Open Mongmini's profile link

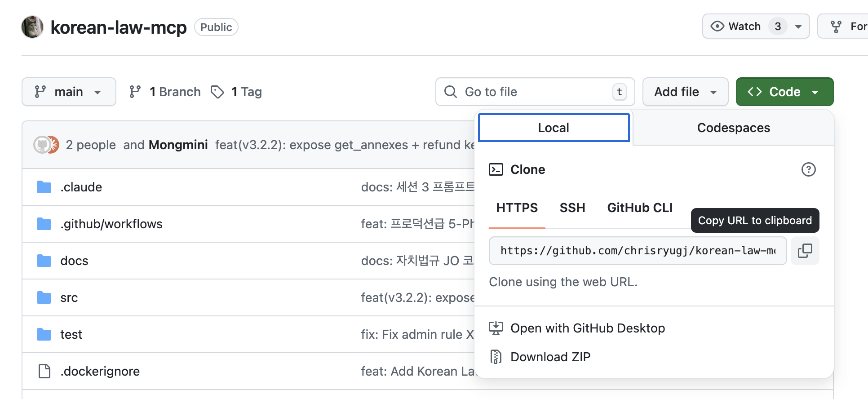[x=178, y=145]
